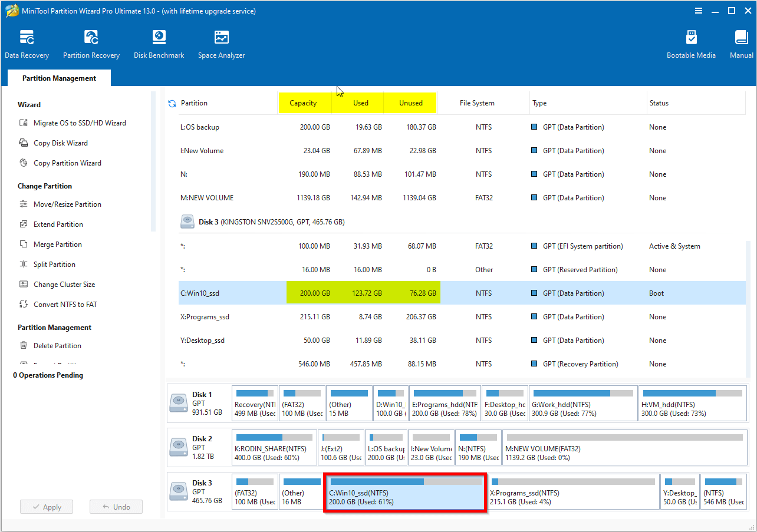Screen dimensions: 757x532
Task: Select C:Win10_ssd block on Disk 3 map
Action: pyautogui.click(x=406, y=492)
